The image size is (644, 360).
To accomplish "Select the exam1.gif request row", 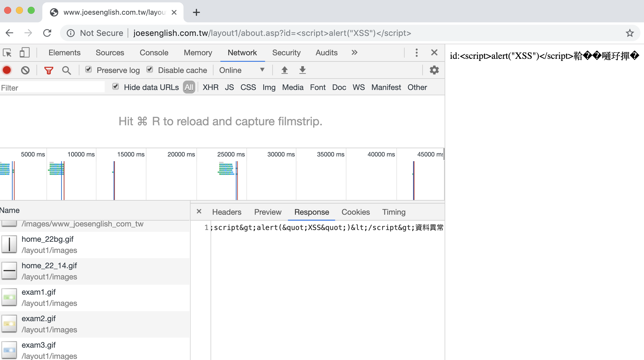I will [95, 298].
